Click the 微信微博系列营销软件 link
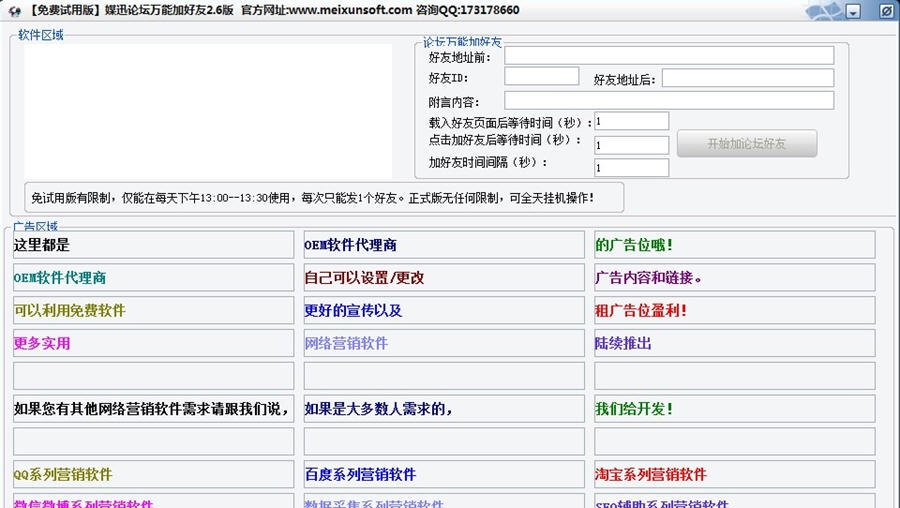Image resolution: width=900 pixels, height=508 pixels. coord(153,501)
